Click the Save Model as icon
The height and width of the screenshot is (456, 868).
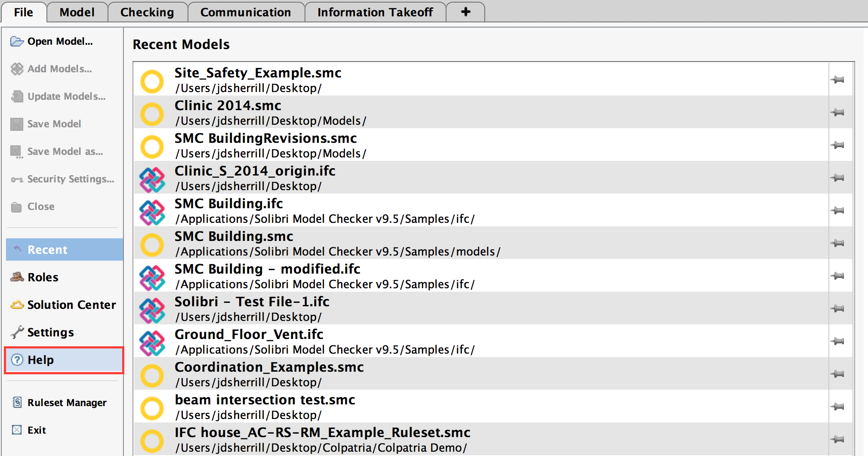click(17, 152)
